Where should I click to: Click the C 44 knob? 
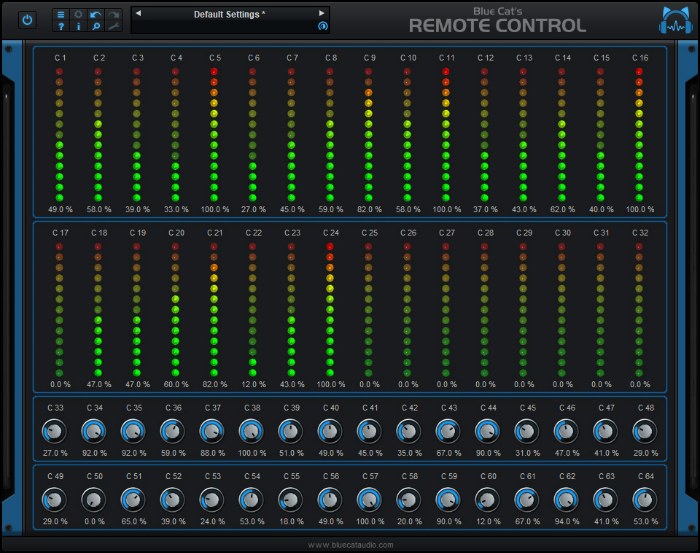click(x=488, y=431)
